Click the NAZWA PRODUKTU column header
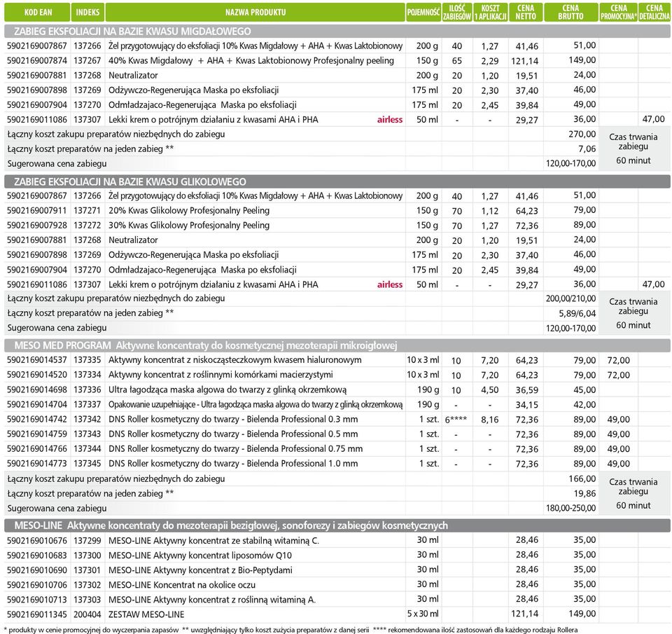Screen dimensions: 672x634 (255, 13)
